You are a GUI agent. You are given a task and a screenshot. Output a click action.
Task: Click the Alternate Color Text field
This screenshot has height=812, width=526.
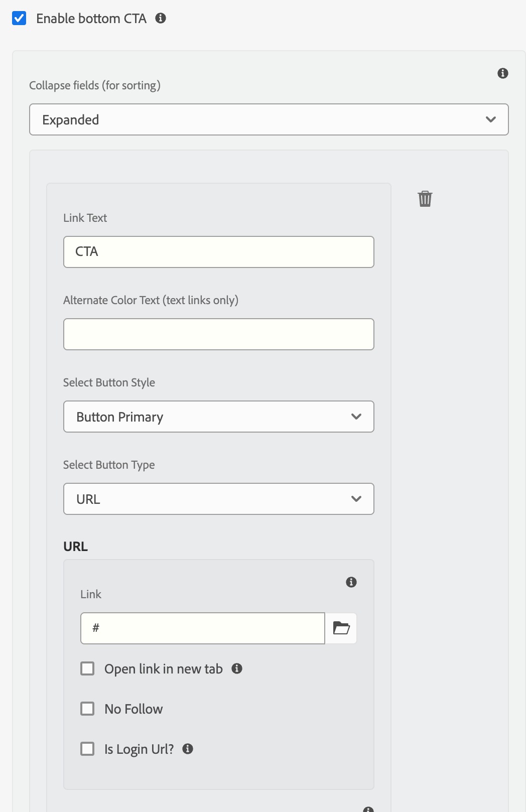coord(218,334)
